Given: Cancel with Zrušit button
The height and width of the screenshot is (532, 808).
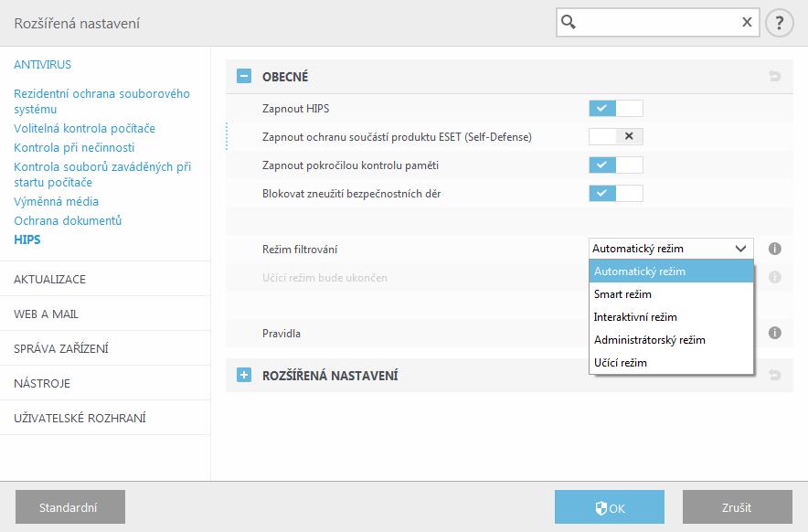Looking at the screenshot, I should click(738, 506).
